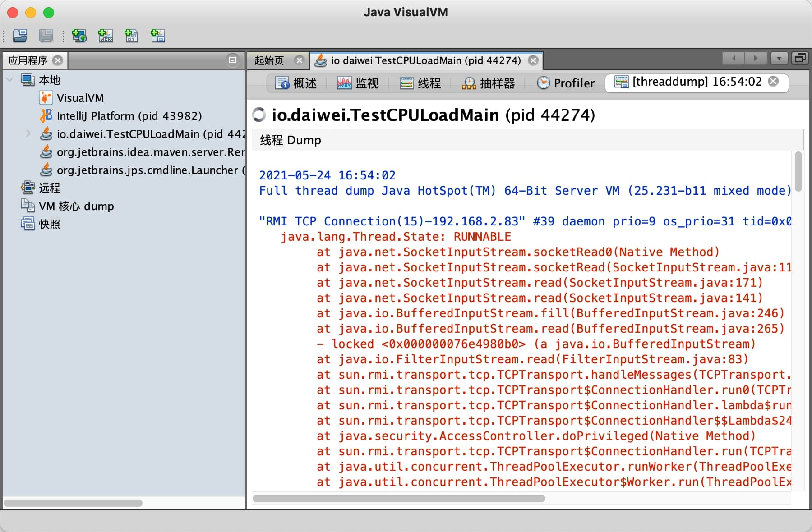Collapse the 本地 tree node
Screen dimensions: 812x532
(9, 80)
